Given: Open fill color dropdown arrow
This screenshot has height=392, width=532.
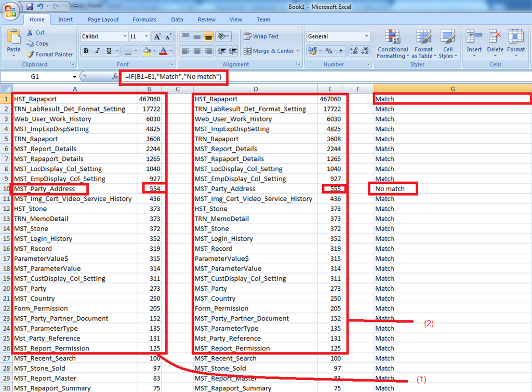Looking at the screenshot, I should (x=154, y=51).
